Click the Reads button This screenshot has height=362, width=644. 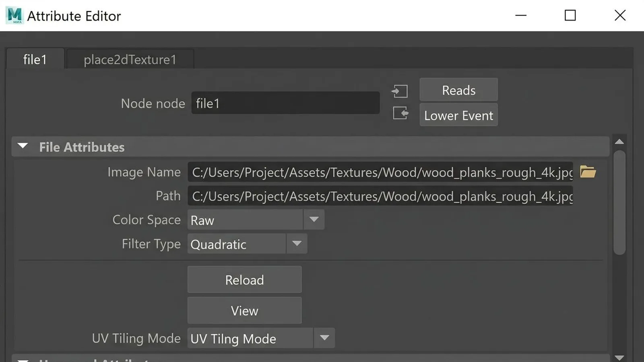[x=458, y=90]
